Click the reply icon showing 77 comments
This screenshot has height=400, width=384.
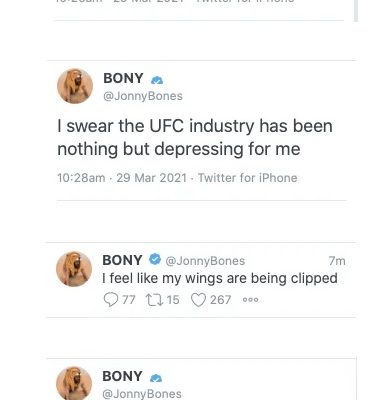click(111, 300)
